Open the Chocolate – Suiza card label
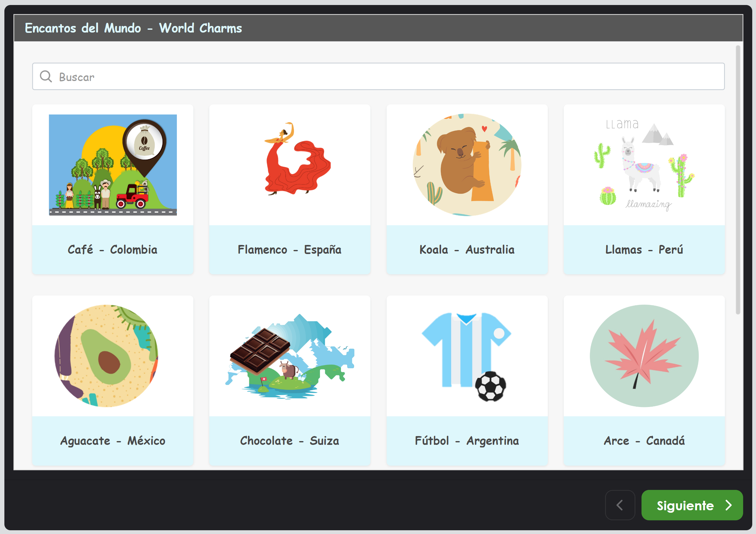 coord(290,441)
